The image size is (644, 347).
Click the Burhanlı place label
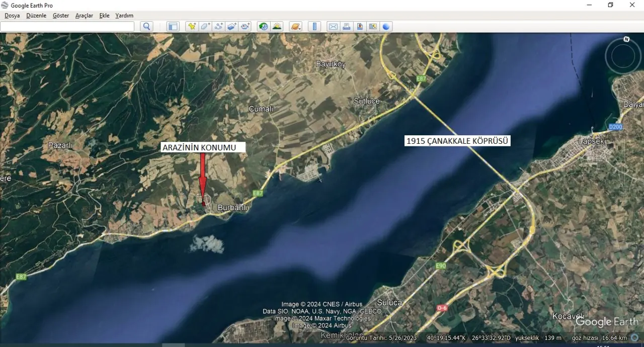(x=232, y=207)
